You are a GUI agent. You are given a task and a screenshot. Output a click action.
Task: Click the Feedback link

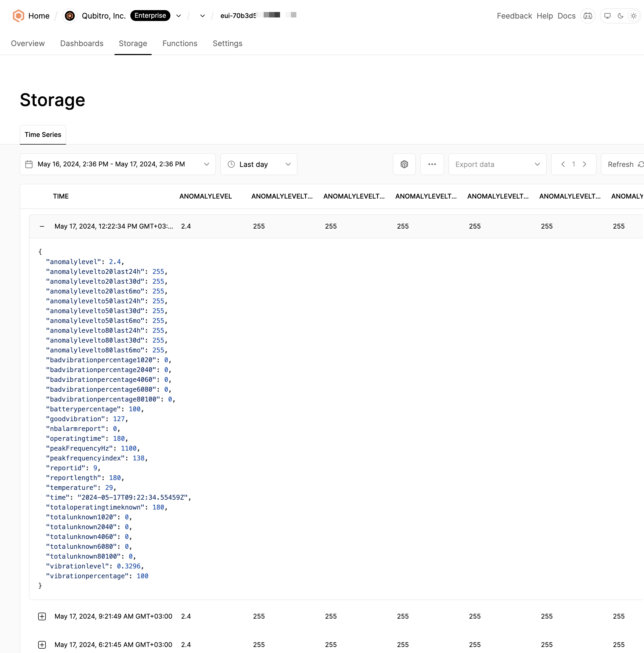click(x=514, y=16)
